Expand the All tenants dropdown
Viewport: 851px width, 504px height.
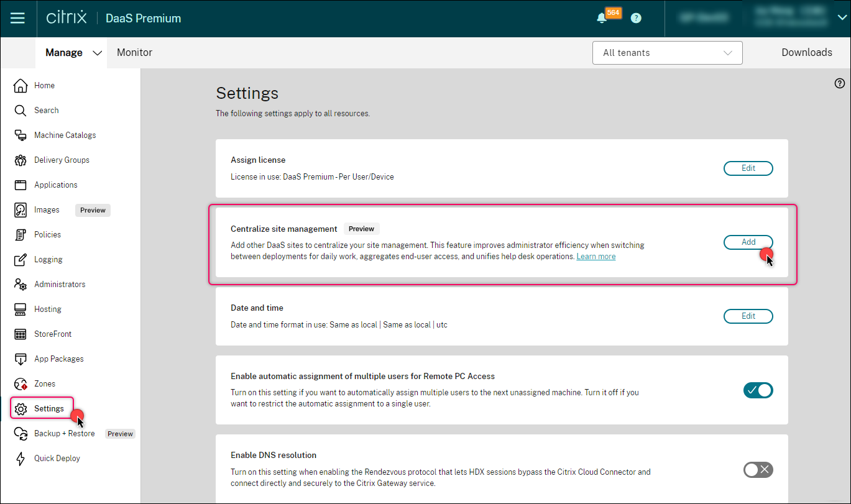point(667,53)
